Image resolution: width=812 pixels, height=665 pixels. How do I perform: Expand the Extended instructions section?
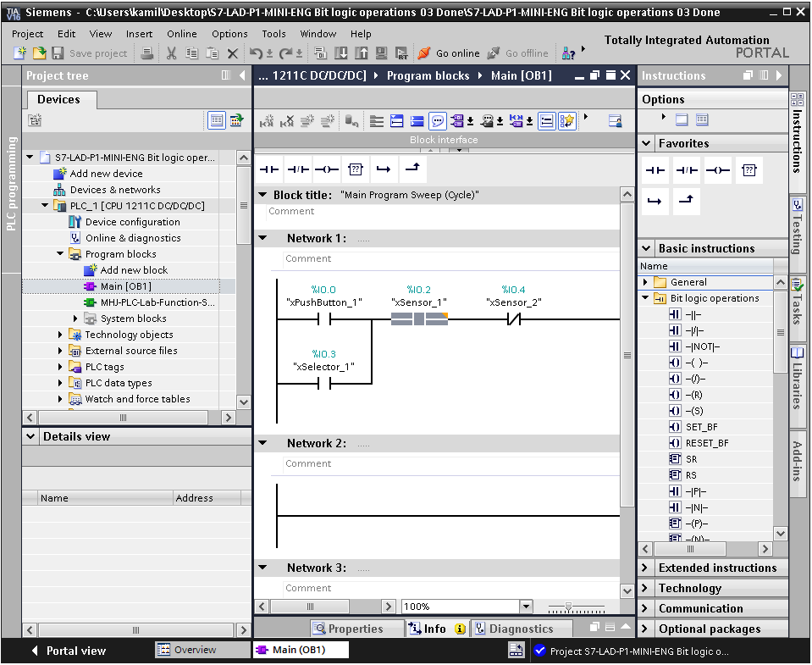pos(644,568)
